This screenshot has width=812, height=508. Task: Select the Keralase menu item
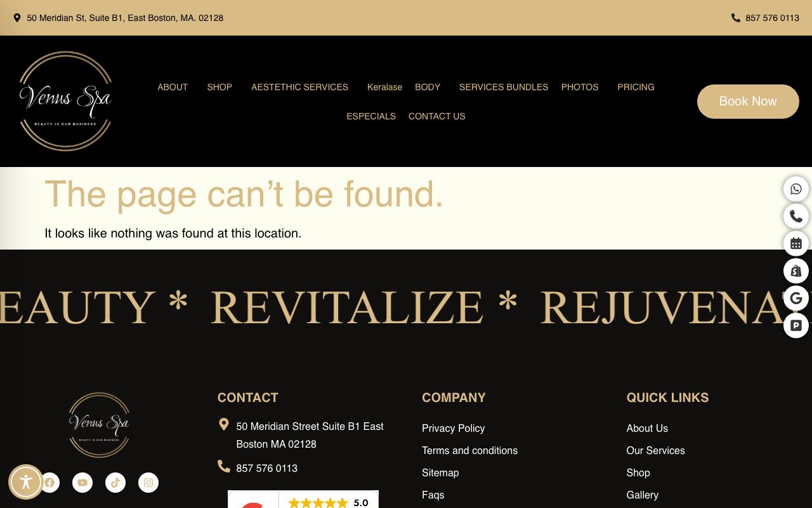tap(384, 87)
